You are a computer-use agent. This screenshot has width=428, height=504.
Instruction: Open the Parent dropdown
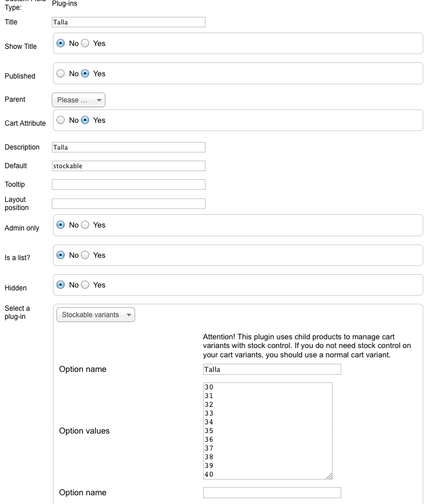click(x=79, y=100)
